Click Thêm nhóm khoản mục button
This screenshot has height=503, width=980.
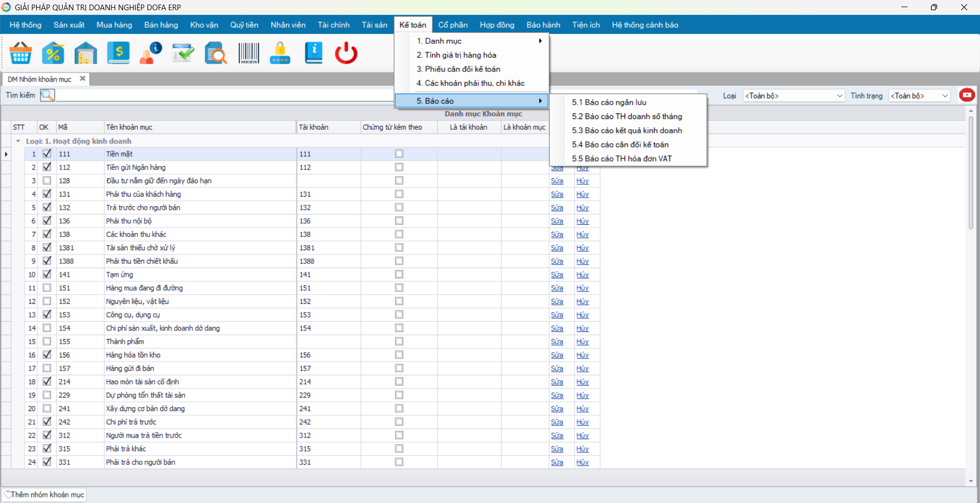tap(44, 494)
